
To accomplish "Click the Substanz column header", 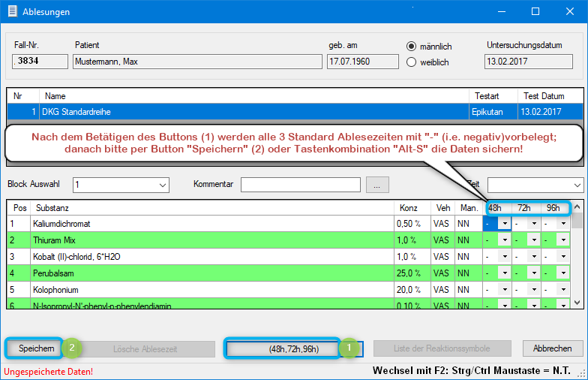I will point(210,207).
